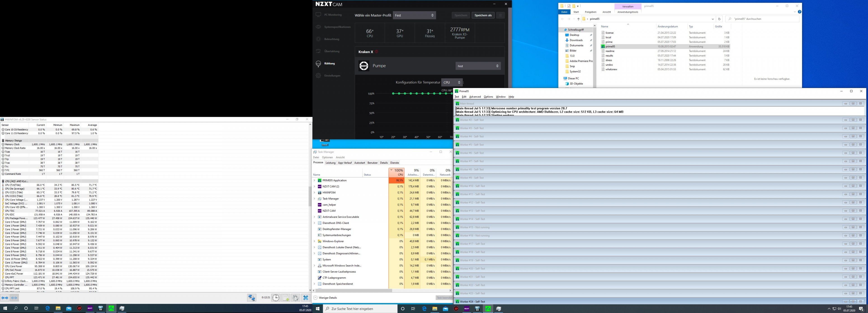Close HWiNFO sensors with blue X icon
This screenshot has height=313, width=868.
point(306,297)
